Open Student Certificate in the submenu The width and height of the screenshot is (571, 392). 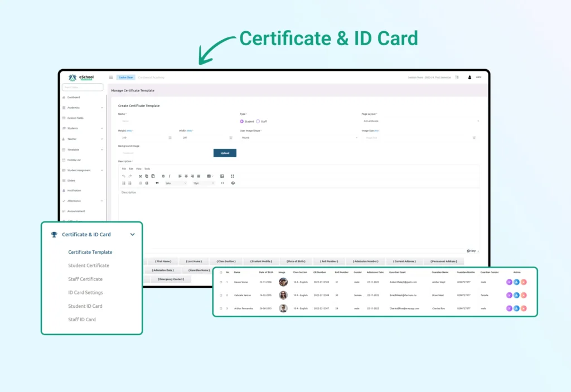tap(89, 265)
